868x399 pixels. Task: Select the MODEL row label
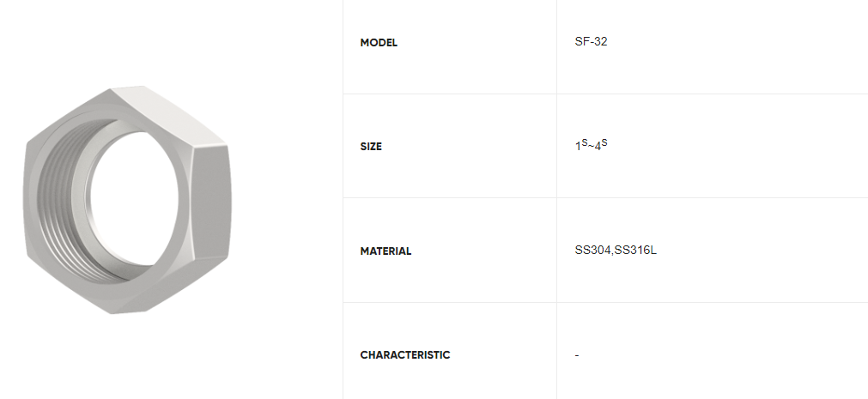[379, 43]
